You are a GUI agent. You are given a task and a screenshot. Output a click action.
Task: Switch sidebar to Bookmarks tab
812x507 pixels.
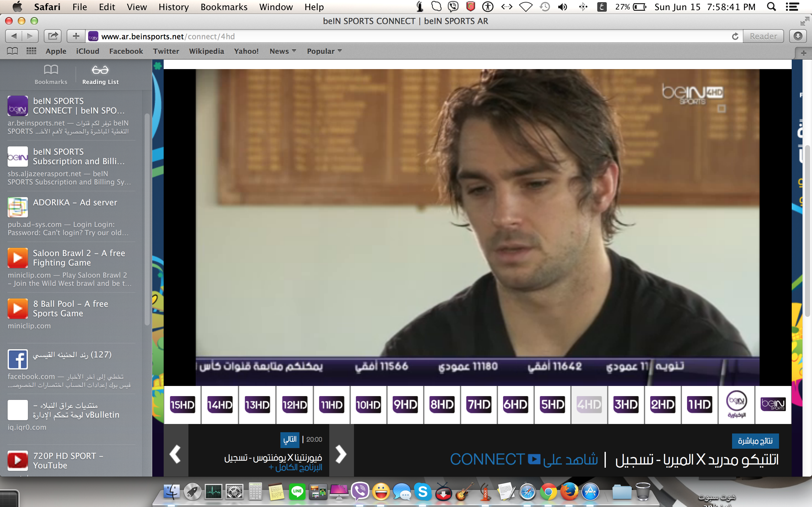click(x=51, y=75)
